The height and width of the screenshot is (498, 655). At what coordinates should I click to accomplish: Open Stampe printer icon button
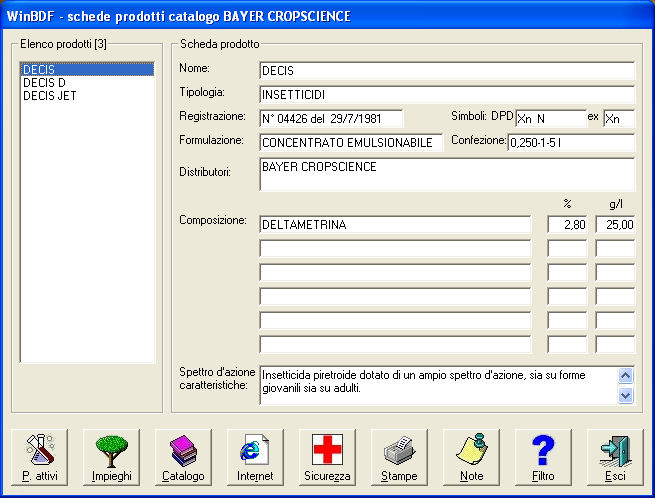399,457
